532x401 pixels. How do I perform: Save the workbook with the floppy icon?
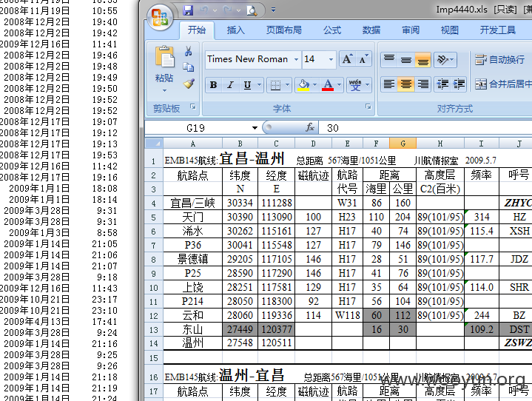pyautogui.click(x=188, y=10)
